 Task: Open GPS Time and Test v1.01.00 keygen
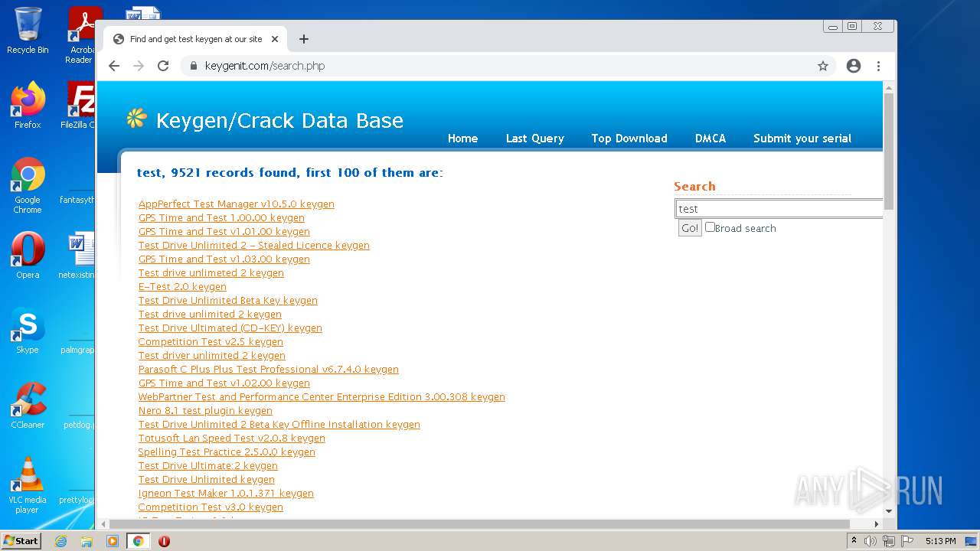(224, 232)
